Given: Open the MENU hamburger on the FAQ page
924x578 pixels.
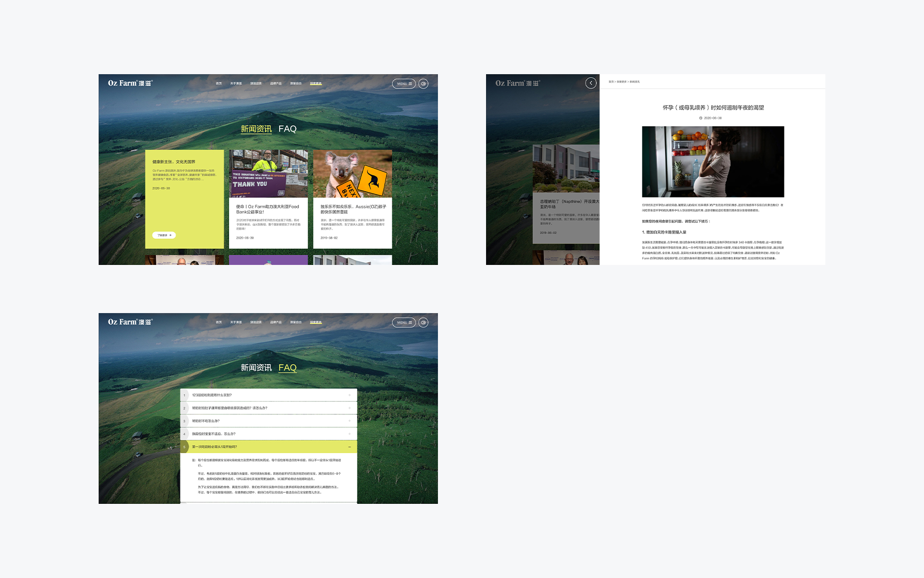Looking at the screenshot, I should 404,323.
